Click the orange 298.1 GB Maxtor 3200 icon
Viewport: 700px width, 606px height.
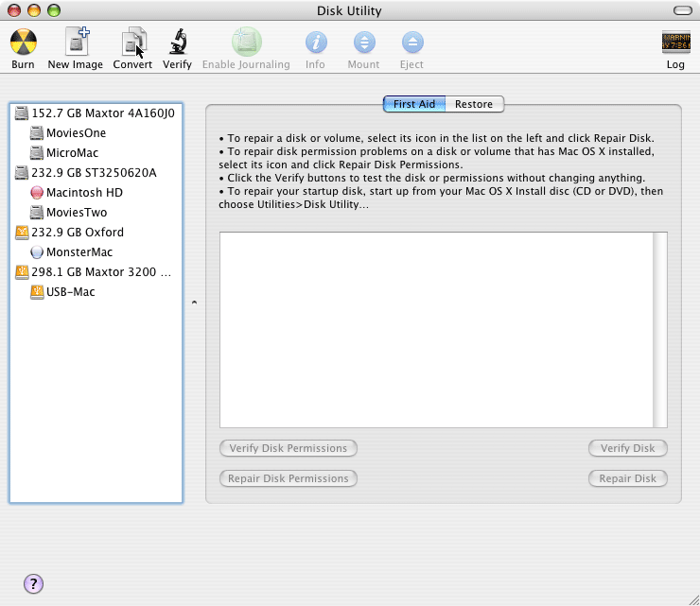pos(22,272)
